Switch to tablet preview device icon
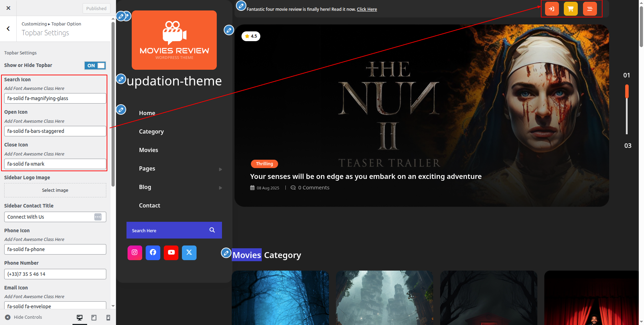The image size is (644, 325). pyautogui.click(x=94, y=317)
